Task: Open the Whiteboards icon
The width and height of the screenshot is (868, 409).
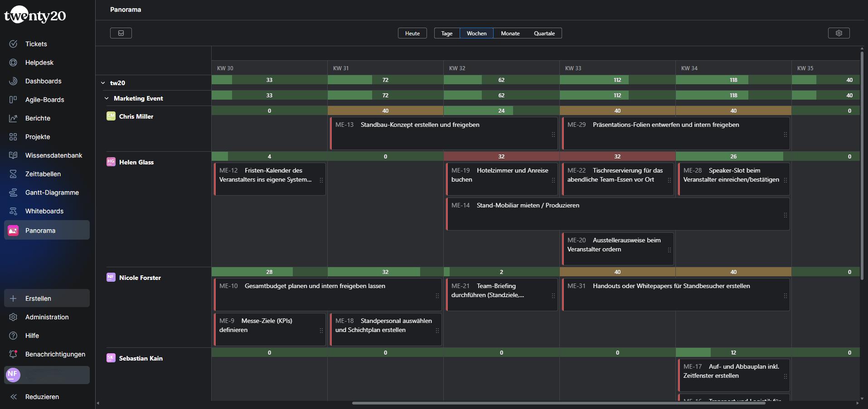Action: coord(13,211)
